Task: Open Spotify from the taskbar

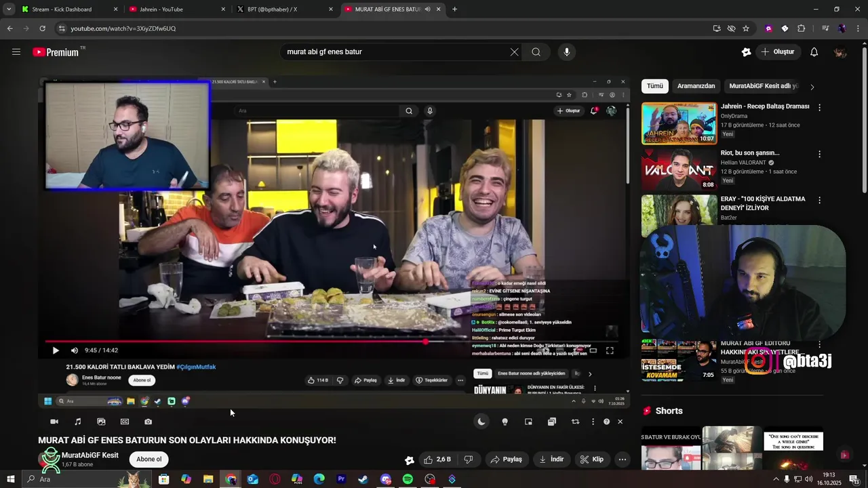Action: [408, 479]
